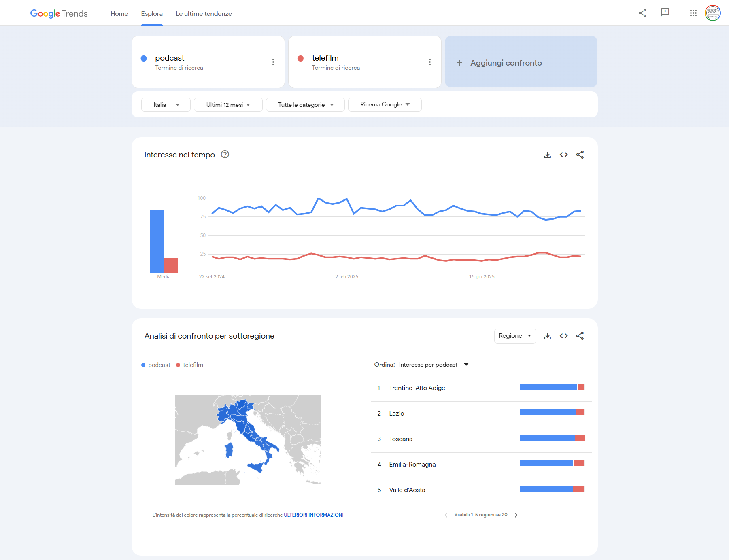Open the ULTERIORI INFORMAZIONI link
729x560 pixels.
point(313,515)
